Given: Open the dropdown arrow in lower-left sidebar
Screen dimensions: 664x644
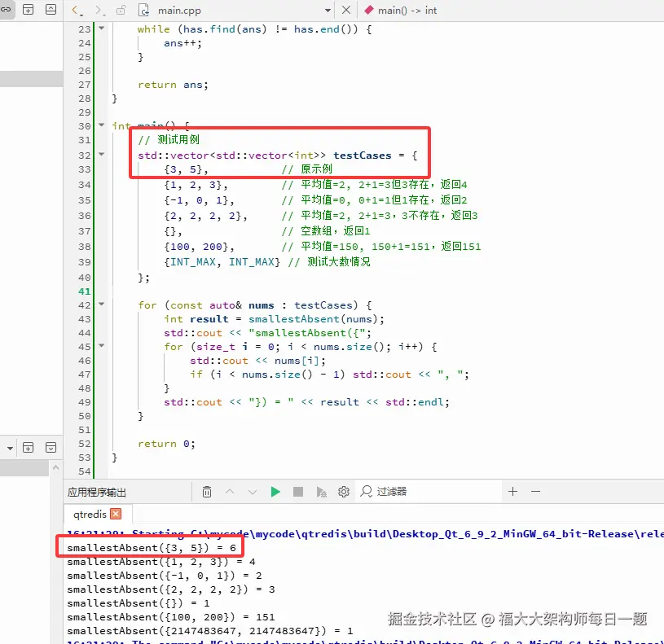Looking at the screenshot, I should click(x=10, y=448).
